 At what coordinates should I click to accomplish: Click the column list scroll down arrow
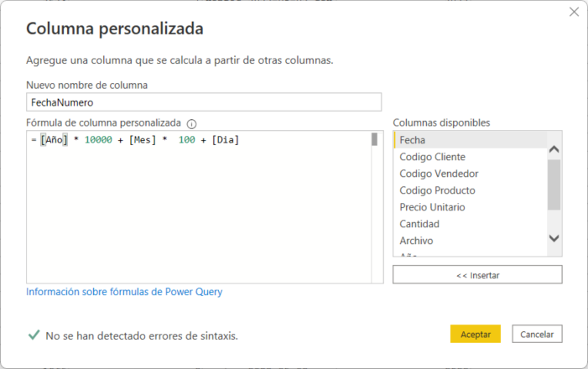tap(554, 238)
